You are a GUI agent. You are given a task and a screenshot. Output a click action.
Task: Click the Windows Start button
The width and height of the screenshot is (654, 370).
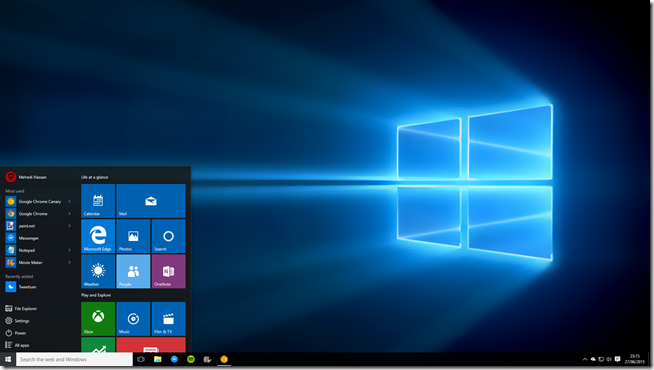pos(8,359)
